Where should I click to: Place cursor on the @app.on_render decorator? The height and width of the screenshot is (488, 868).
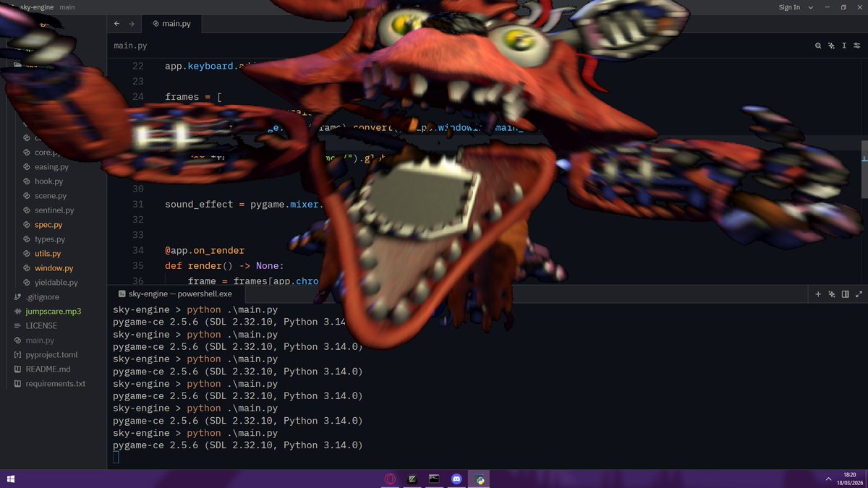[x=205, y=251]
